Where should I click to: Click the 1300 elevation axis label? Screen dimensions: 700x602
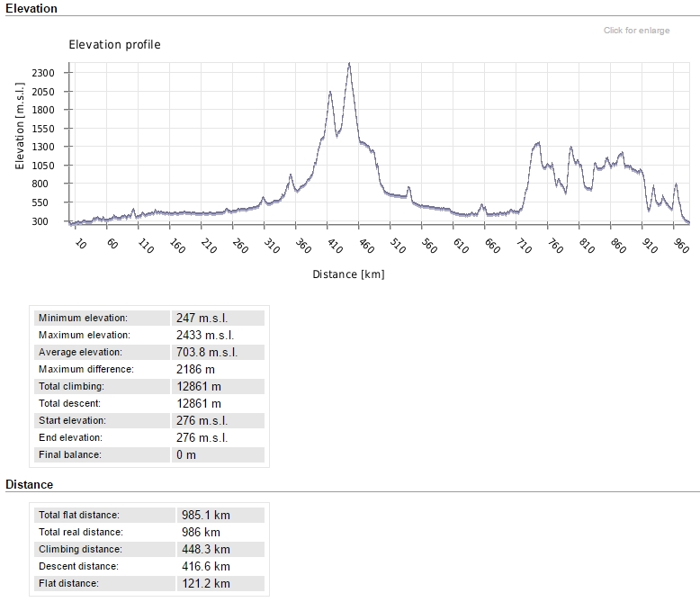tap(43, 147)
